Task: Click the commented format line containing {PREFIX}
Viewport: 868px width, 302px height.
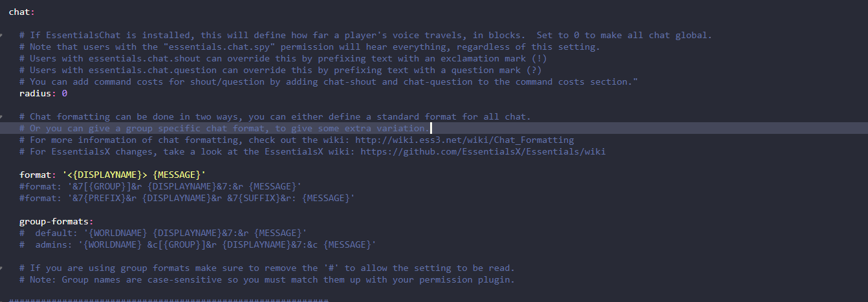Action: pos(188,198)
